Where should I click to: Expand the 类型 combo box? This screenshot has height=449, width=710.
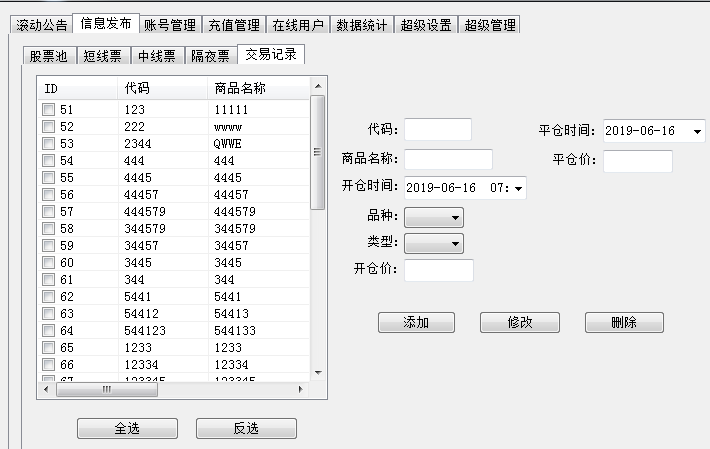[434, 244]
